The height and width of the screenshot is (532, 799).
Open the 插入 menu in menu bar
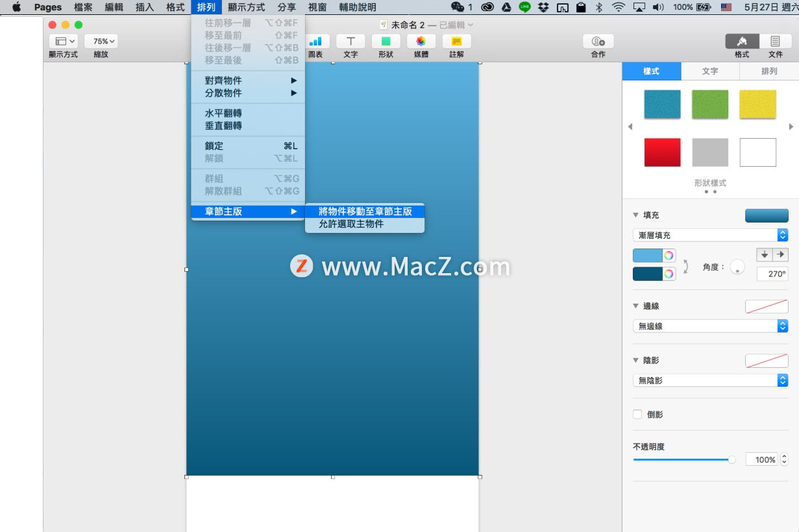point(145,7)
